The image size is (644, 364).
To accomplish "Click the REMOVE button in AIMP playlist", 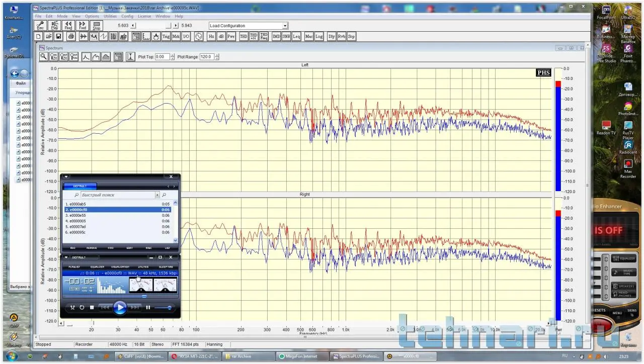I will point(92,248).
